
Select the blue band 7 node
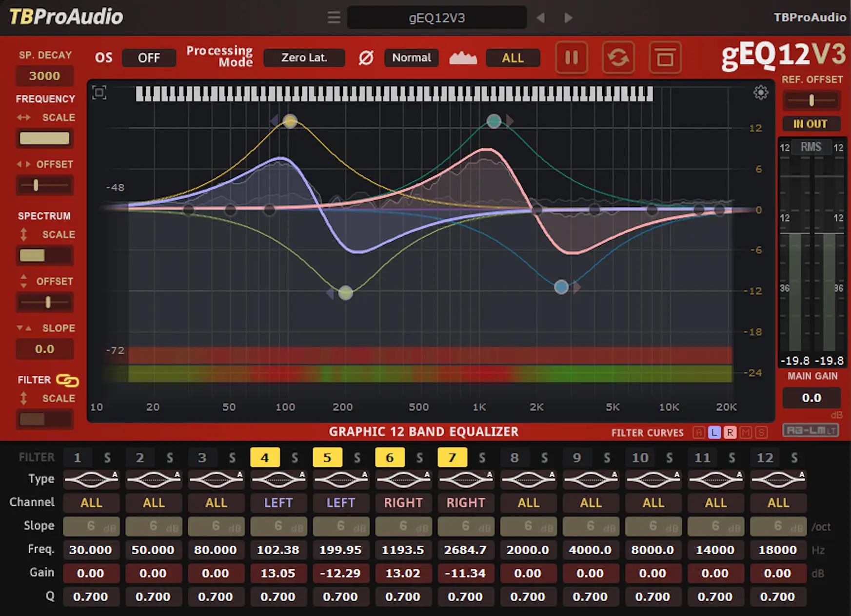pyautogui.click(x=561, y=287)
